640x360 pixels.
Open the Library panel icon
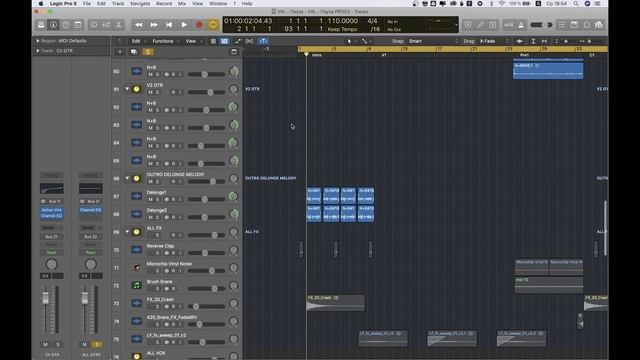41,25
